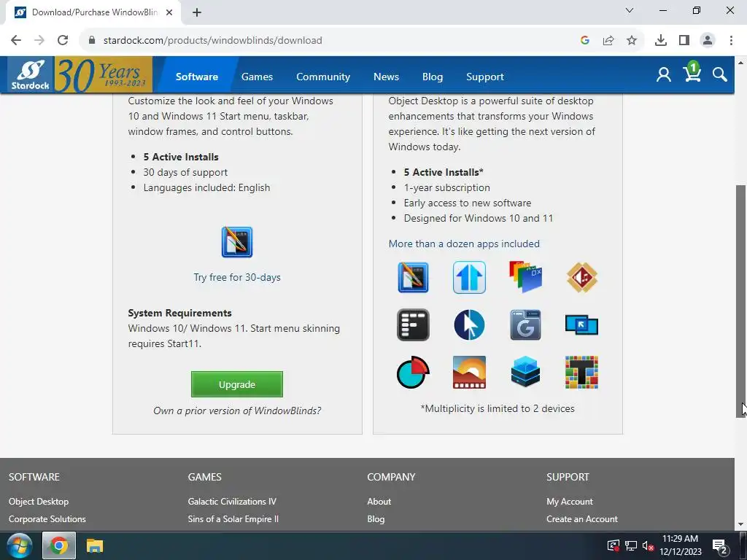Image resolution: width=747 pixels, height=560 pixels.
Task: Click the colorful stacked windows Fences icon
Action: click(525, 276)
